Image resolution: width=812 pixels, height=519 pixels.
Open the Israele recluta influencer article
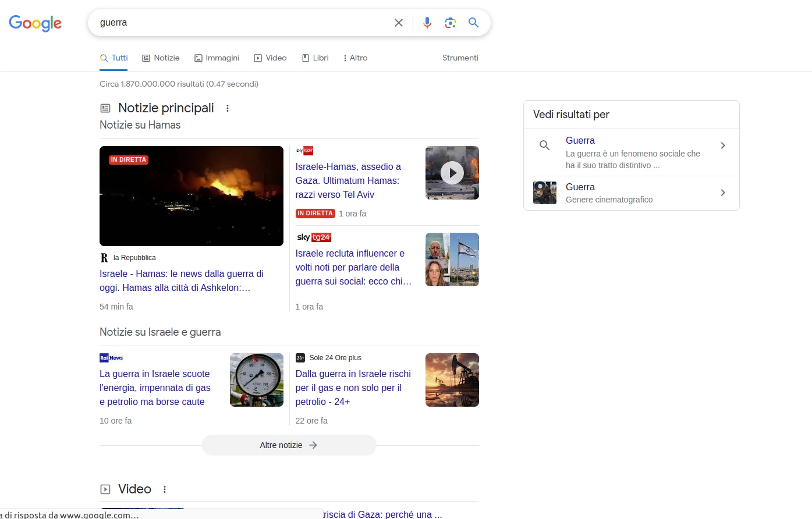(353, 267)
